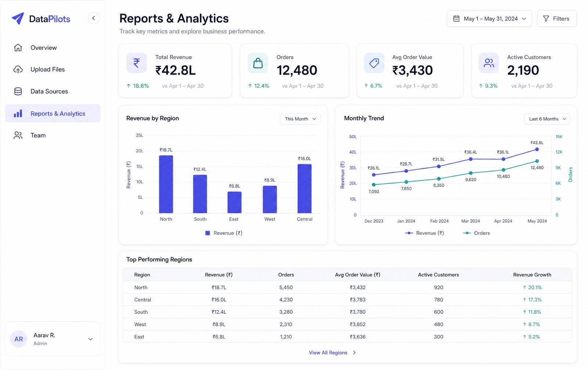Click the 18.6% revenue change indicator
This screenshot has width=588, height=370.
(138, 86)
